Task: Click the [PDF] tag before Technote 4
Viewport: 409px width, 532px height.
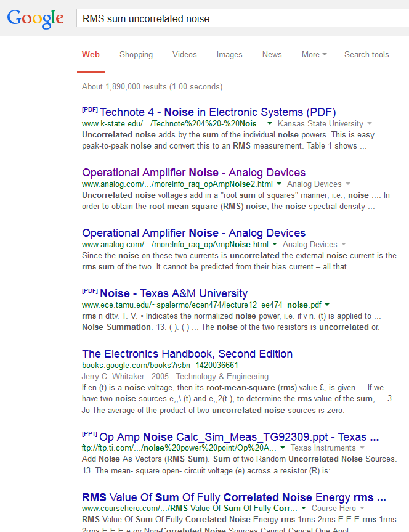Action: point(90,110)
